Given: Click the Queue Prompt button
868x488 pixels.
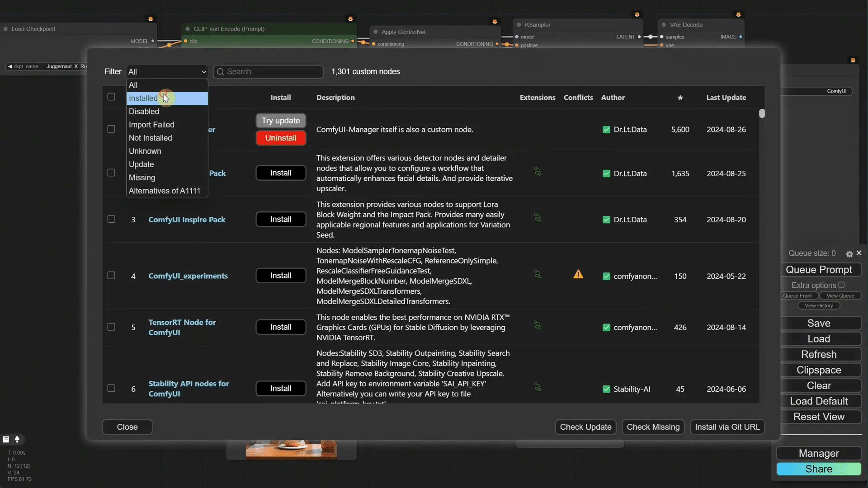Looking at the screenshot, I should [820, 269].
